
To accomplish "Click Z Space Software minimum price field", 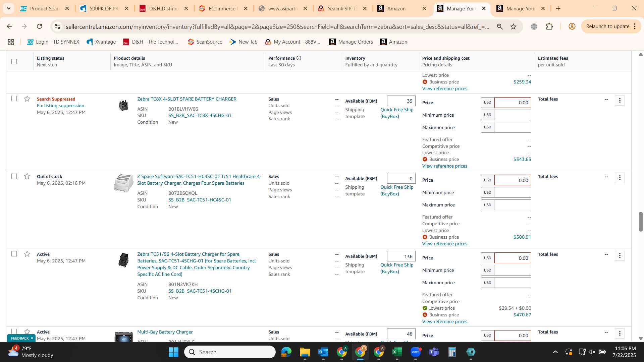I will 513,192.
